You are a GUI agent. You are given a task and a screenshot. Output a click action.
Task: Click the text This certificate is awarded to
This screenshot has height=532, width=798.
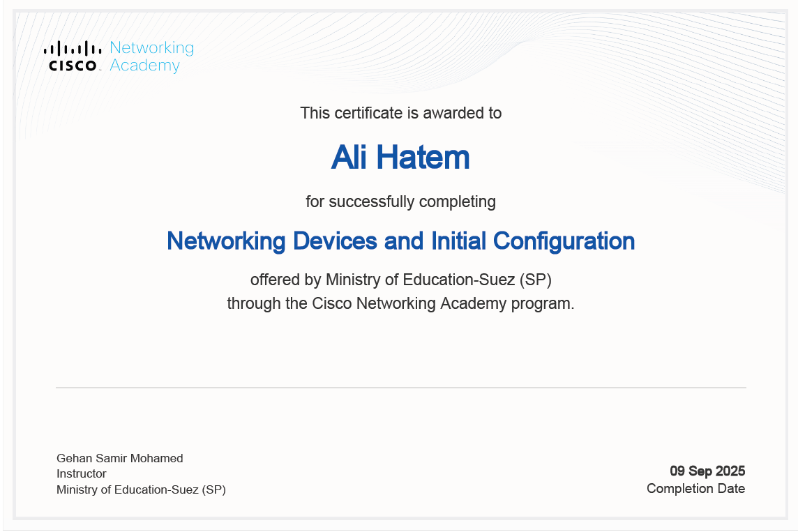(x=400, y=113)
